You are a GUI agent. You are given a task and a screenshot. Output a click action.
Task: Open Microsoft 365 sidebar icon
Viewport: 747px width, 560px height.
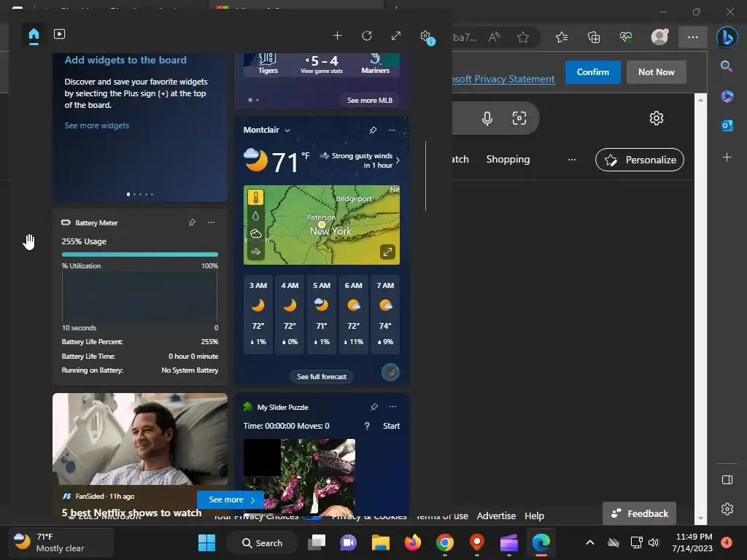coord(727,96)
